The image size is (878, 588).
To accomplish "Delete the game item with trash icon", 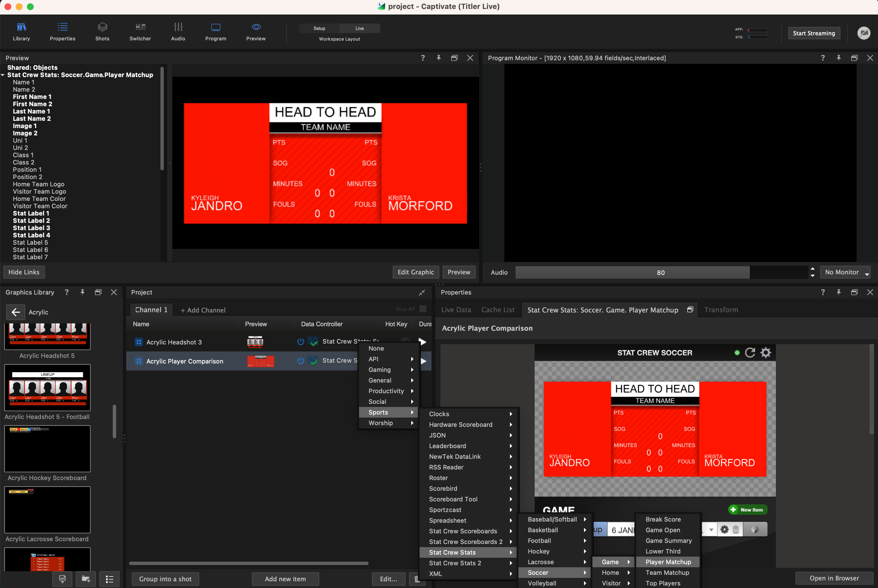I will pos(736,529).
